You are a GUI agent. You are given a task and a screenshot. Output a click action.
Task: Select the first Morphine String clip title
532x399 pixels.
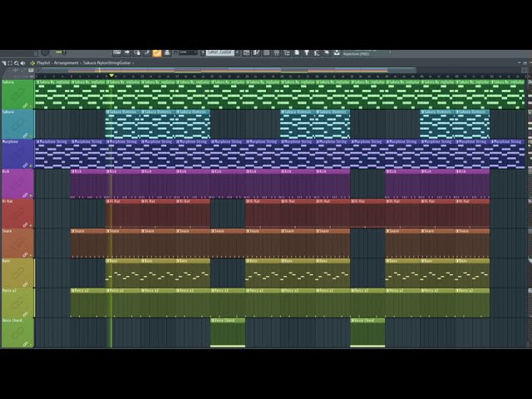click(x=53, y=142)
